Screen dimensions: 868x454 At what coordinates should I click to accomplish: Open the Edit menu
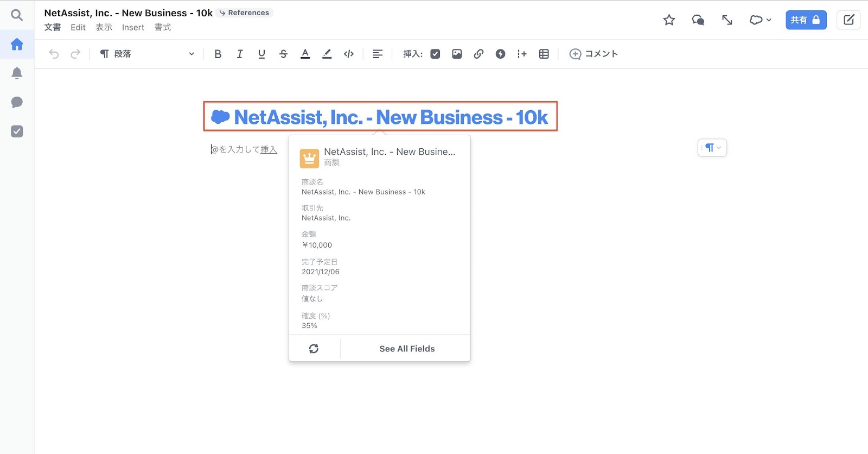click(78, 27)
